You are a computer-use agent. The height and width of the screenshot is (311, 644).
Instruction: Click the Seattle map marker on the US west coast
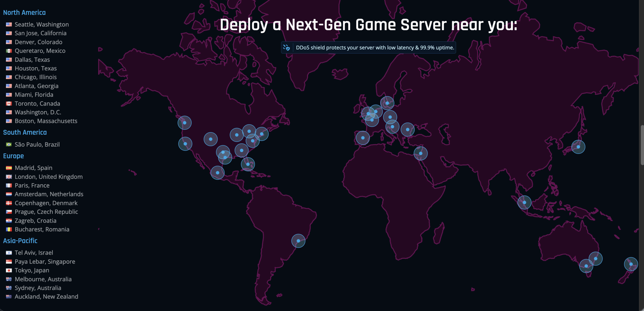184,123
